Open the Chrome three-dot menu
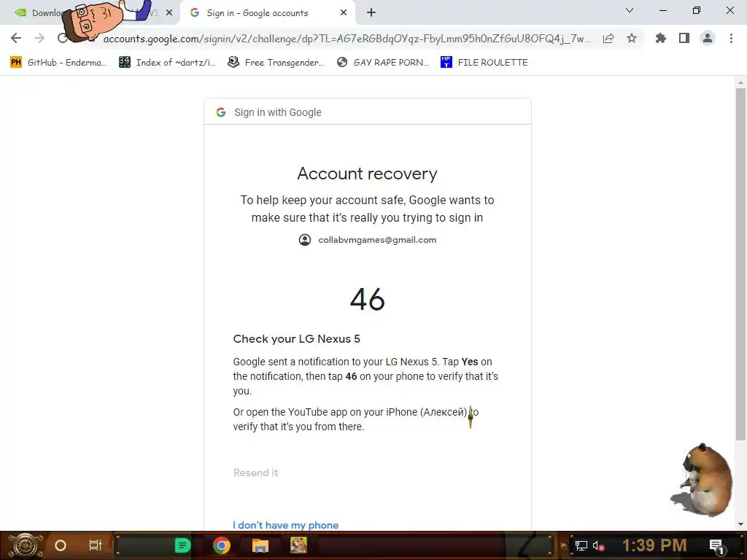The image size is (747, 560). [731, 38]
